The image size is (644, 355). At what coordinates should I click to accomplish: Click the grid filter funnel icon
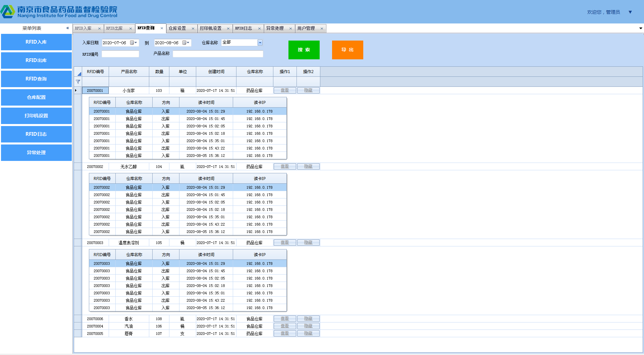point(78,82)
